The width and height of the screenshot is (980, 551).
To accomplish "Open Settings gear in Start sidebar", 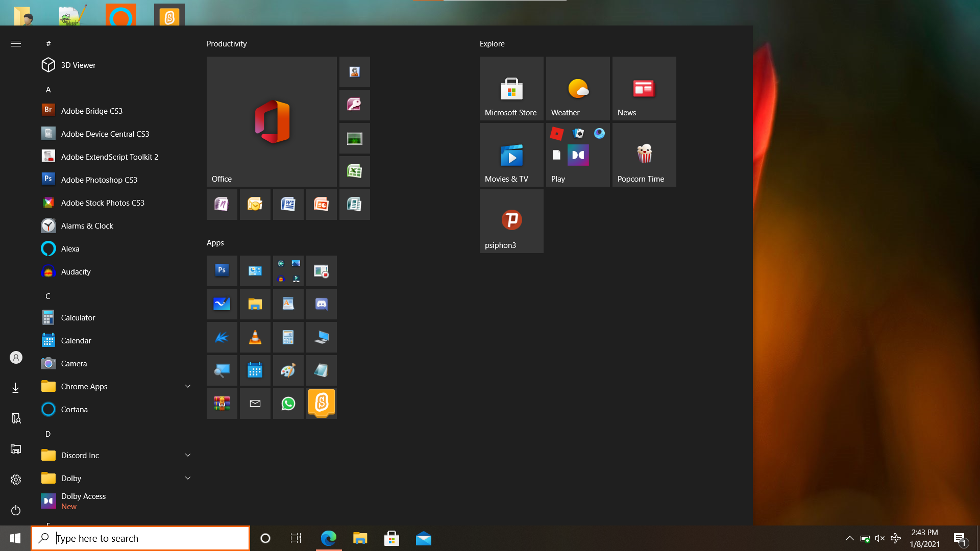I will click(x=16, y=480).
